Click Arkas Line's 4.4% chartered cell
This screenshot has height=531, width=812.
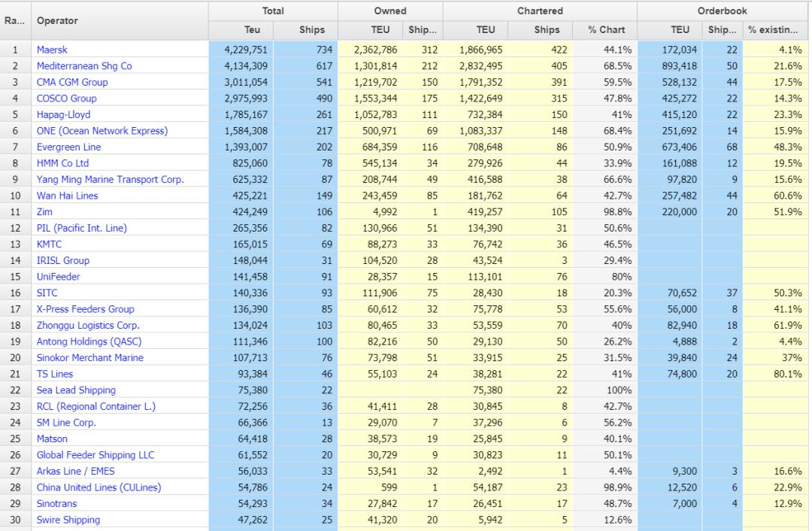[604, 472]
